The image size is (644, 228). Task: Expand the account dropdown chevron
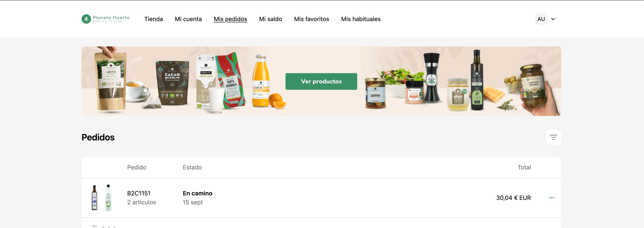[x=553, y=19]
